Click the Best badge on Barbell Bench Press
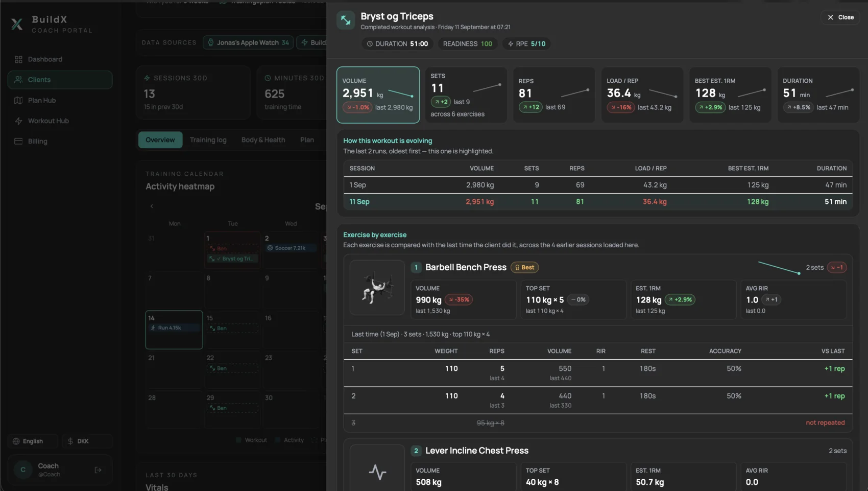Screen dimensions: 868x491 [524, 268]
